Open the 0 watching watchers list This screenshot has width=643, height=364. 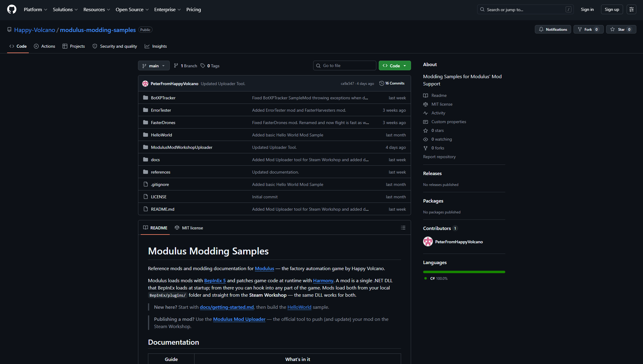click(441, 139)
